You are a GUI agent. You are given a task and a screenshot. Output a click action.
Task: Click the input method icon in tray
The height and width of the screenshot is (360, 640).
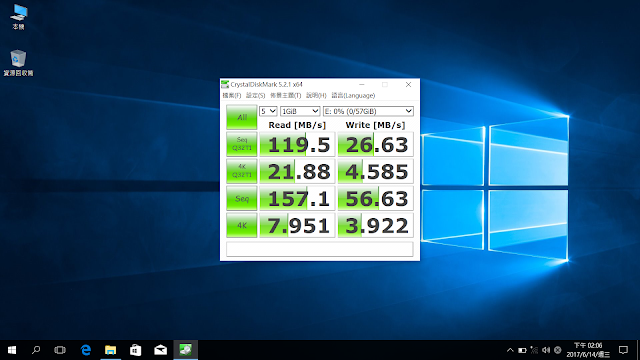point(558,350)
